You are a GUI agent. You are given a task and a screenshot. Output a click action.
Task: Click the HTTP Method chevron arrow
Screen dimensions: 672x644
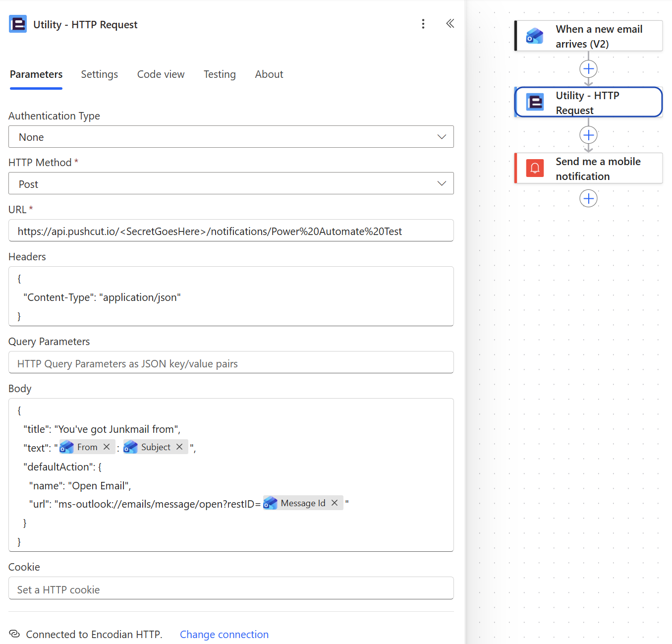click(x=442, y=183)
